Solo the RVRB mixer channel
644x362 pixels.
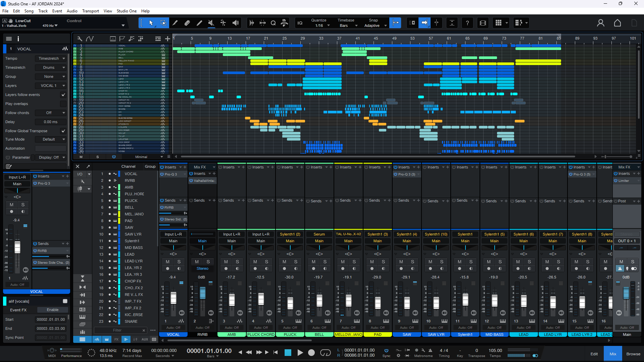(x=208, y=262)
